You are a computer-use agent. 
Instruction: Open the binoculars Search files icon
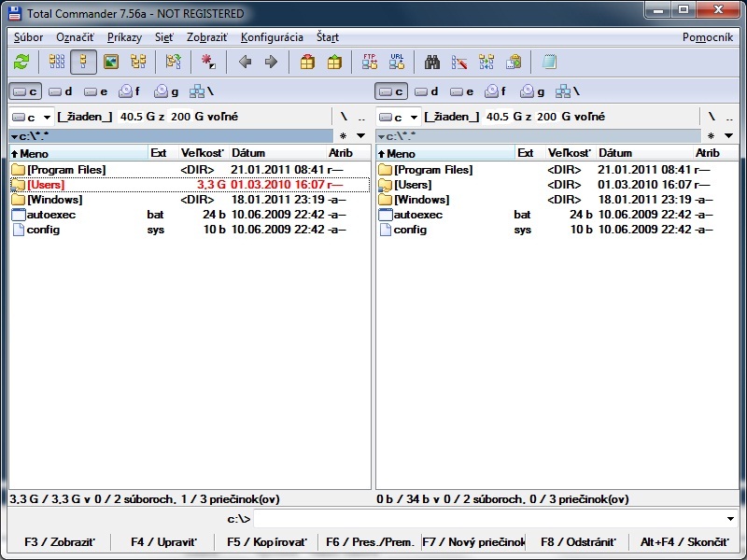[x=432, y=63]
